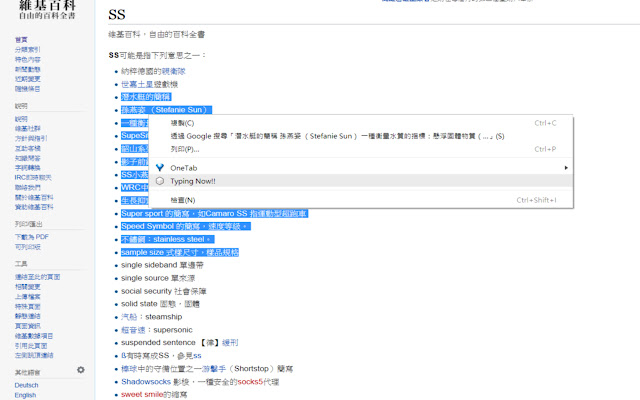
Task: Click the social security 社會保障 line
Action: [x=164, y=291]
